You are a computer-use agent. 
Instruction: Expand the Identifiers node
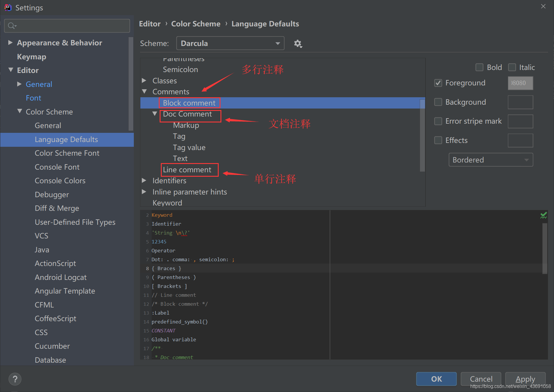144,180
